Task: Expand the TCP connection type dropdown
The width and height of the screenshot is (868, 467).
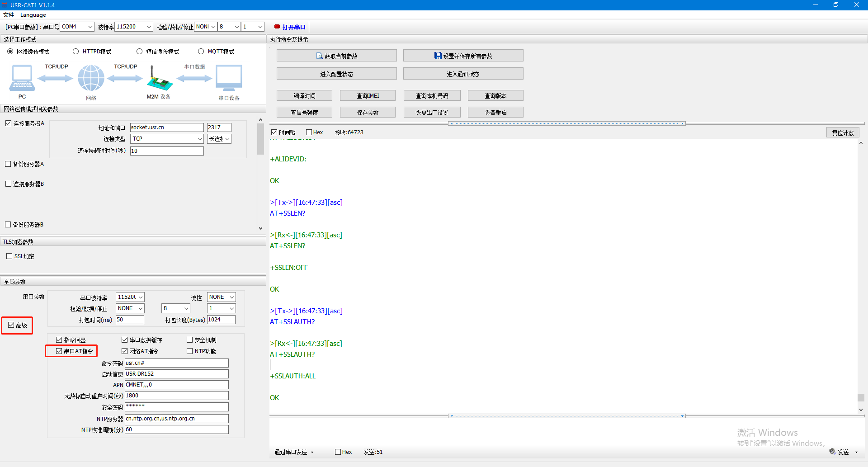Action: click(167, 139)
